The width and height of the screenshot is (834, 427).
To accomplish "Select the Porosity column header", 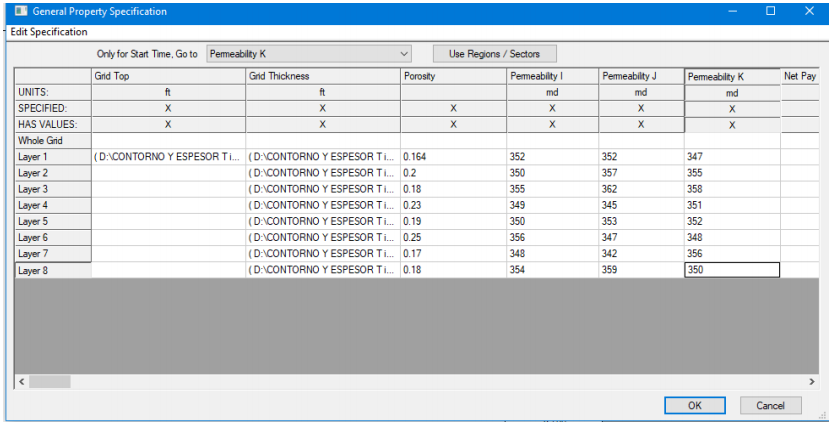I will click(x=453, y=76).
